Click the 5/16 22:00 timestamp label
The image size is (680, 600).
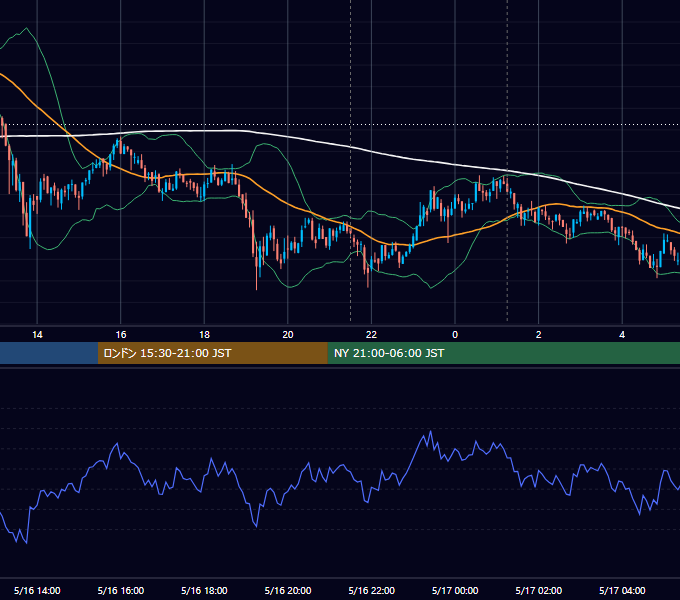372,590
